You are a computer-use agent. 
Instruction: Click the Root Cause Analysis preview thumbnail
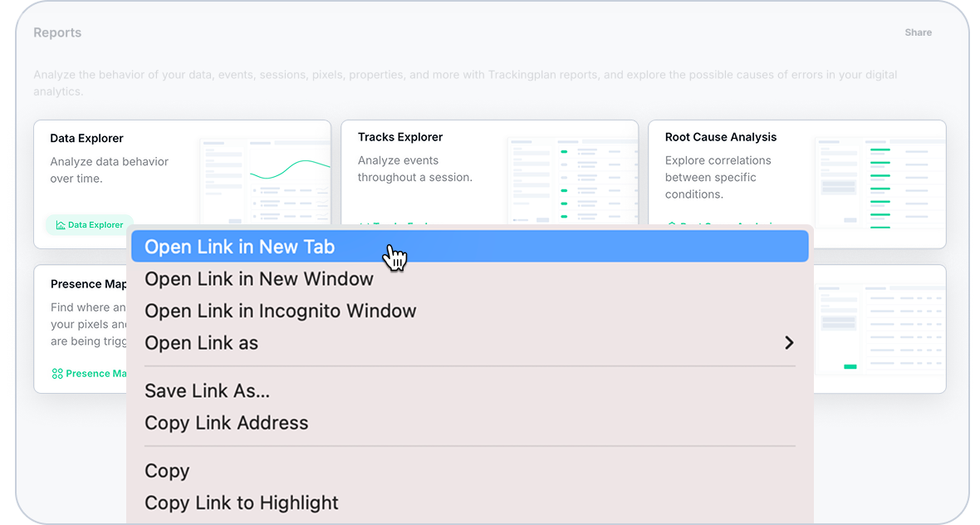pyautogui.click(x=880, y=184)
